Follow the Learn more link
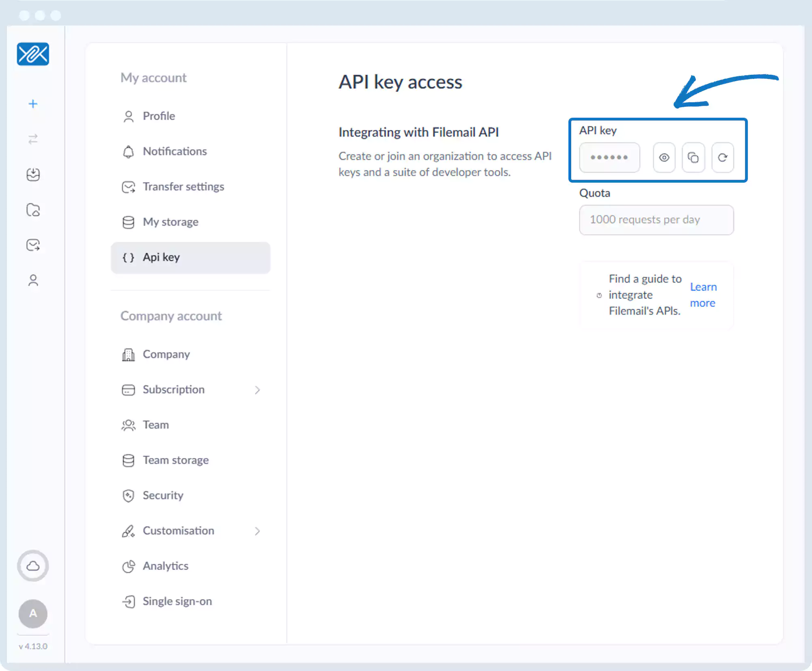The width and height of the screenshot is (812, 671). (x=703, y=295)
